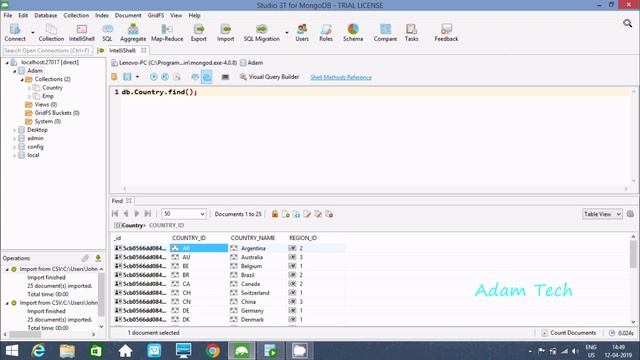Viewport: 640px width, 360px height.
Task: Open the page size dropdown showing 50
Action: pos(184,214)
